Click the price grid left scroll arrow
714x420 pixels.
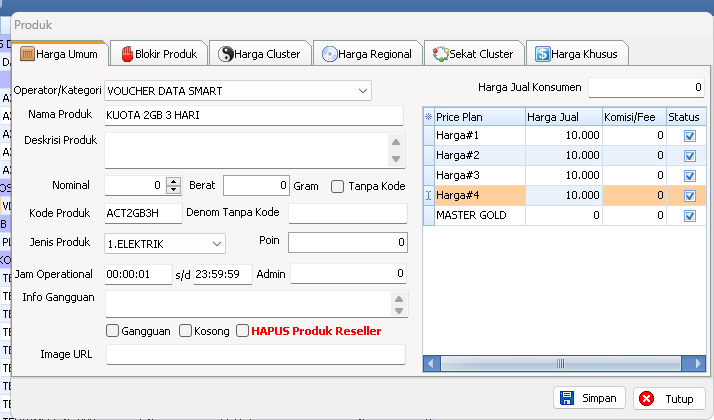point(432,364)
